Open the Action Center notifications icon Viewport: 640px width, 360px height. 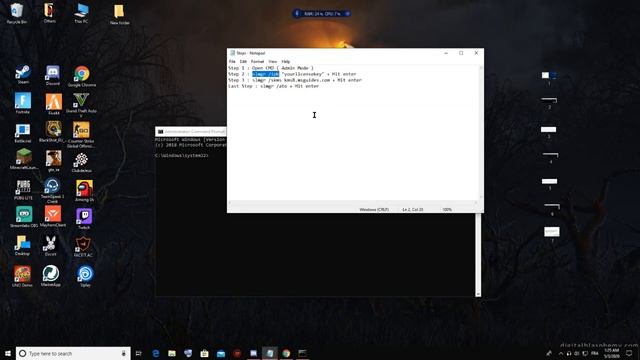[629, 353]
